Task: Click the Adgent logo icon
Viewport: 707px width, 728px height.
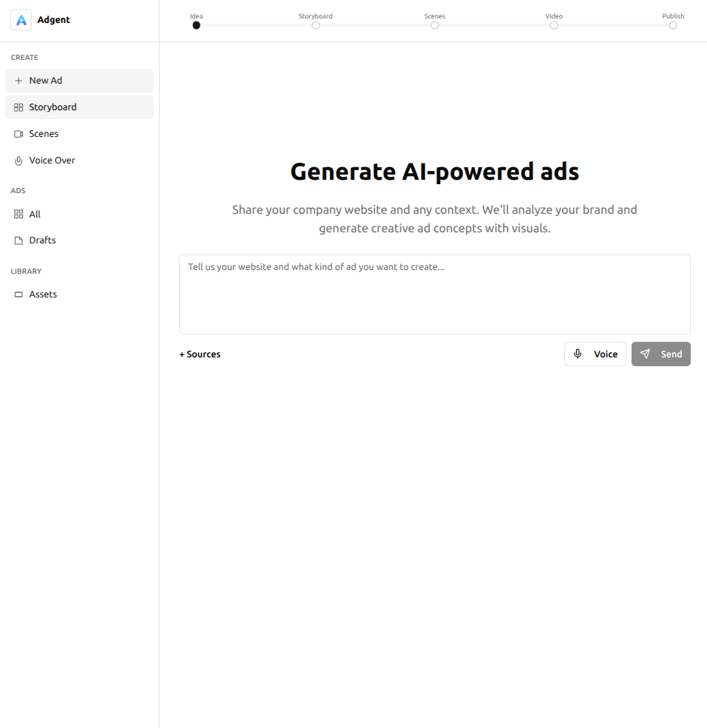Action: (x=21, y=20)
